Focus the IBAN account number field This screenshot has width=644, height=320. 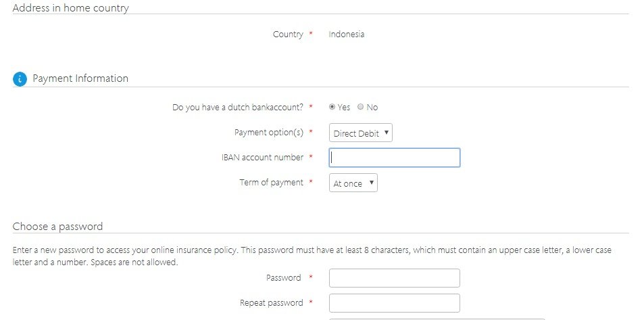(394, 158)
